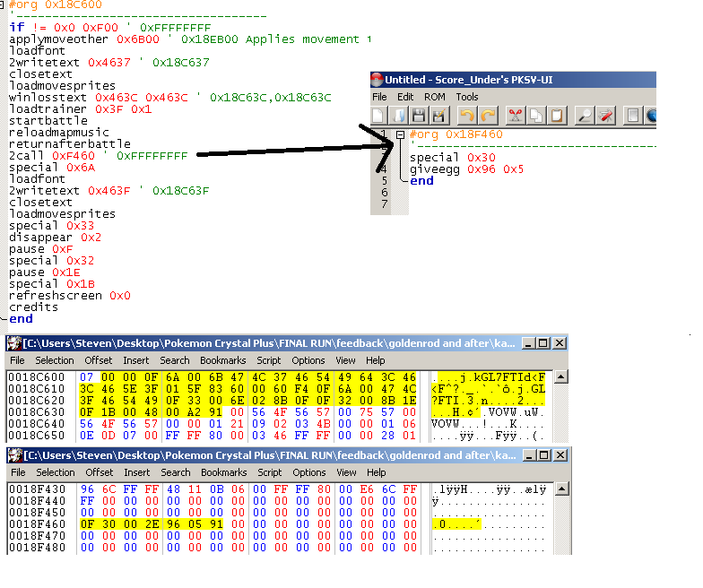Open File menu in the 0018C600 hex editor
The width and height of the screenshot is (703, 588).
(x=17, y=360)
